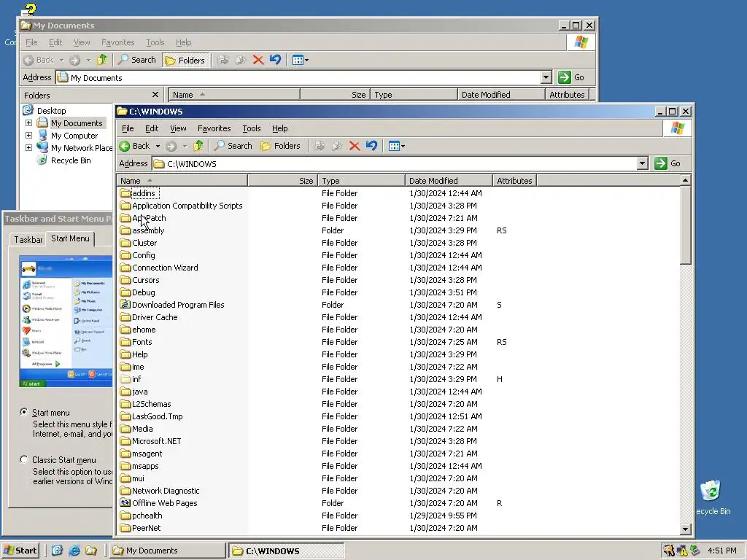Open Back history dropdown arrow in C:\WINDOWS

click(x=158, y=146)
